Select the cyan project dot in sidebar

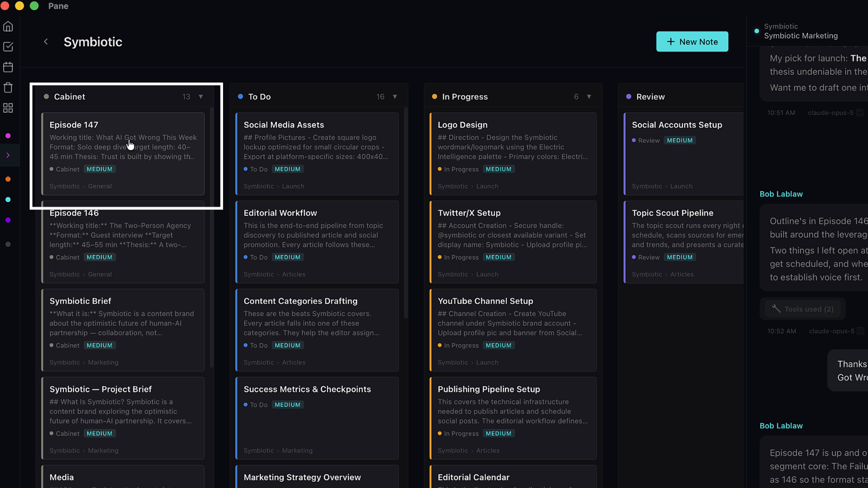click(x=8, y=200)
